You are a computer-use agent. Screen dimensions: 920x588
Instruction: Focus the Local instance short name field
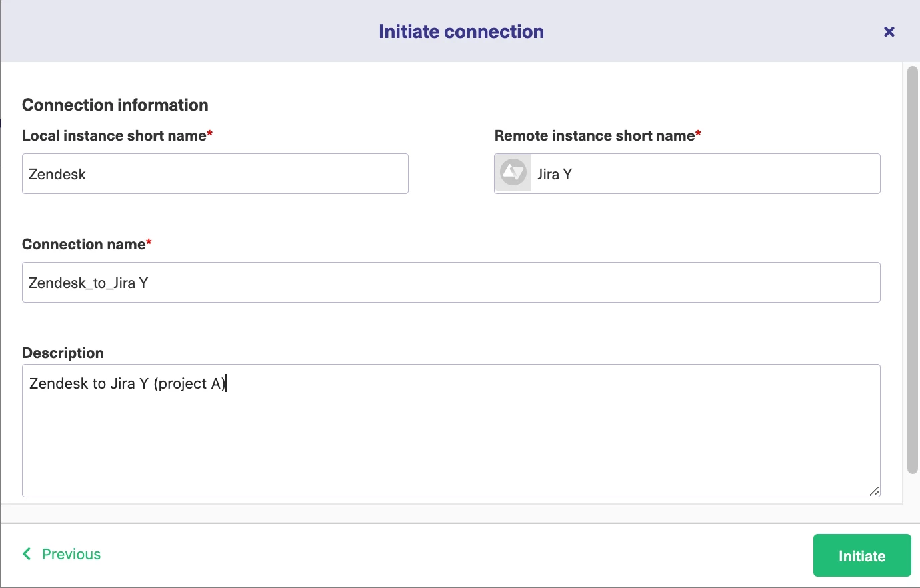click(215, 174)
